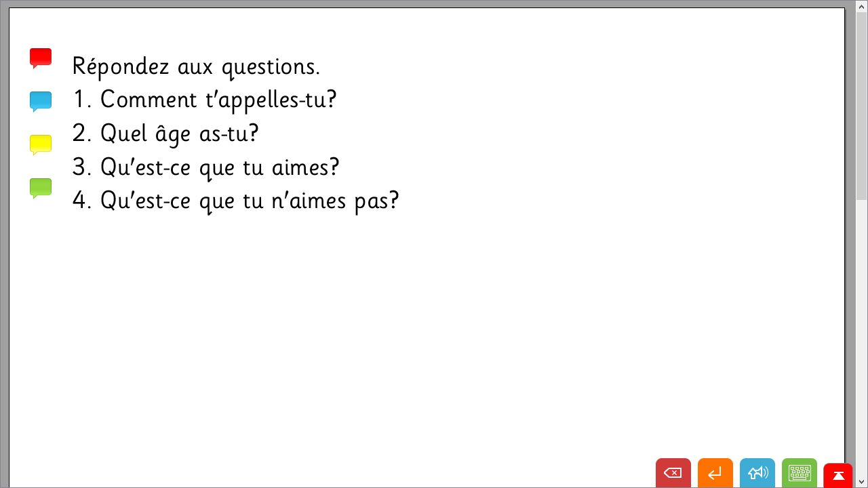Viewport: 868px width, 488px height.
Task: Click the red collapse toolbar arrow
Action: pos(838,476)
